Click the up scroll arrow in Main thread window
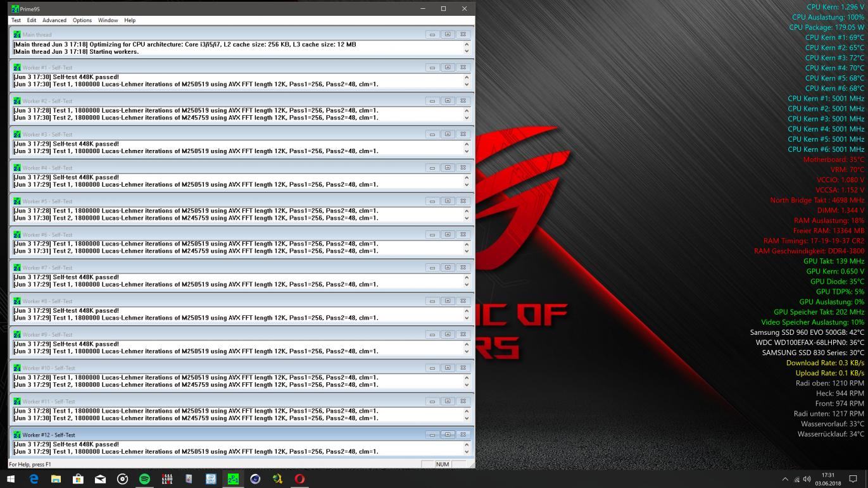The image size is (868, 488). coord(467,44)
